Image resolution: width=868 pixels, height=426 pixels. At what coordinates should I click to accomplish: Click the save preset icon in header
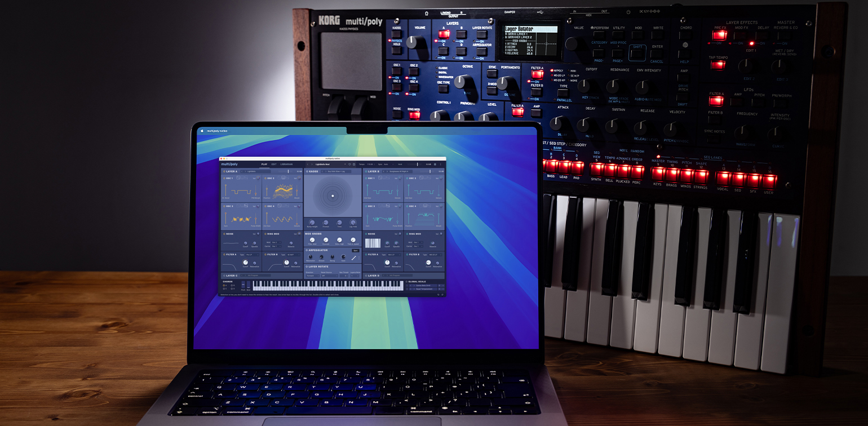pyautogui.click(x=354, y=165)
